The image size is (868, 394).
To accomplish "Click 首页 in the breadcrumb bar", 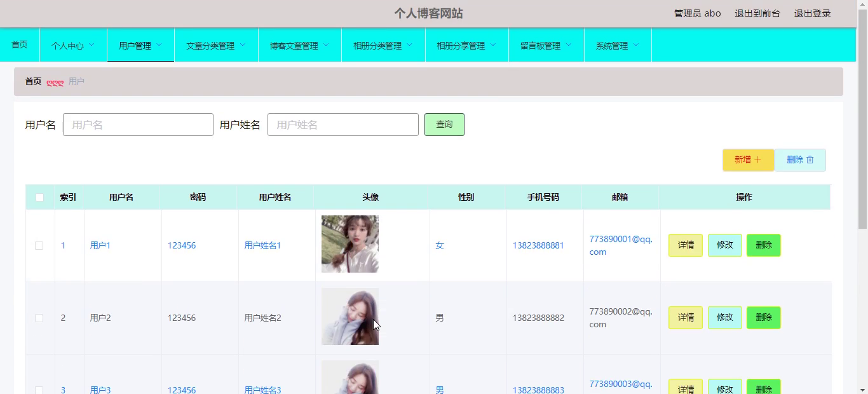I will point(33,81).
